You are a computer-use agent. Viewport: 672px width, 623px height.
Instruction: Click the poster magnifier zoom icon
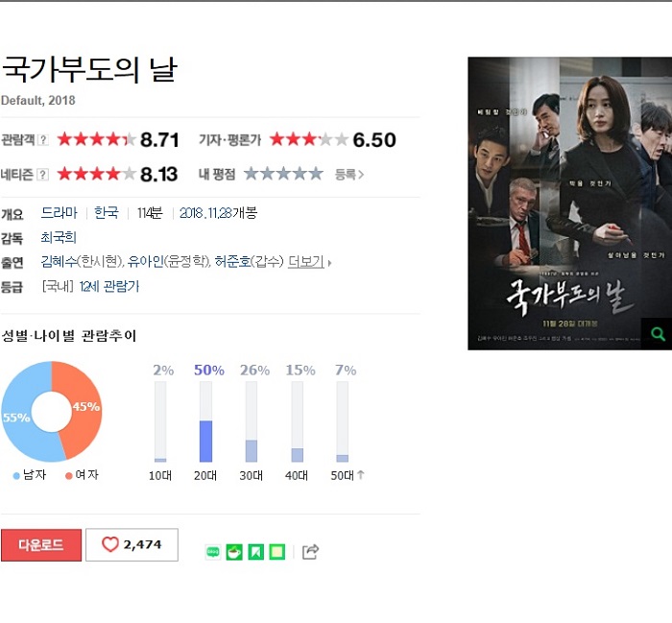pos(657,334)
